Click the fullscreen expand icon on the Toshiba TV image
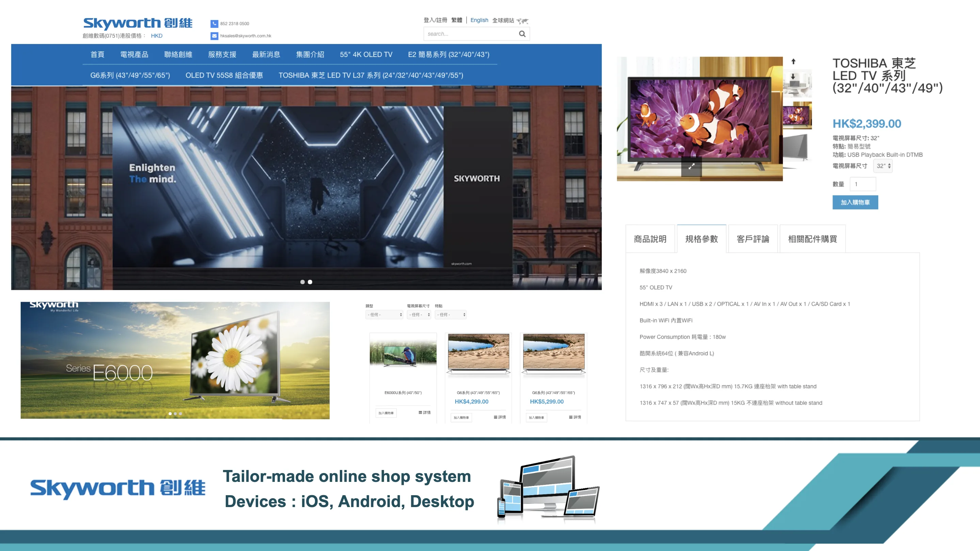Viewport: 980px width, 551px height. (x=691, y=166)
